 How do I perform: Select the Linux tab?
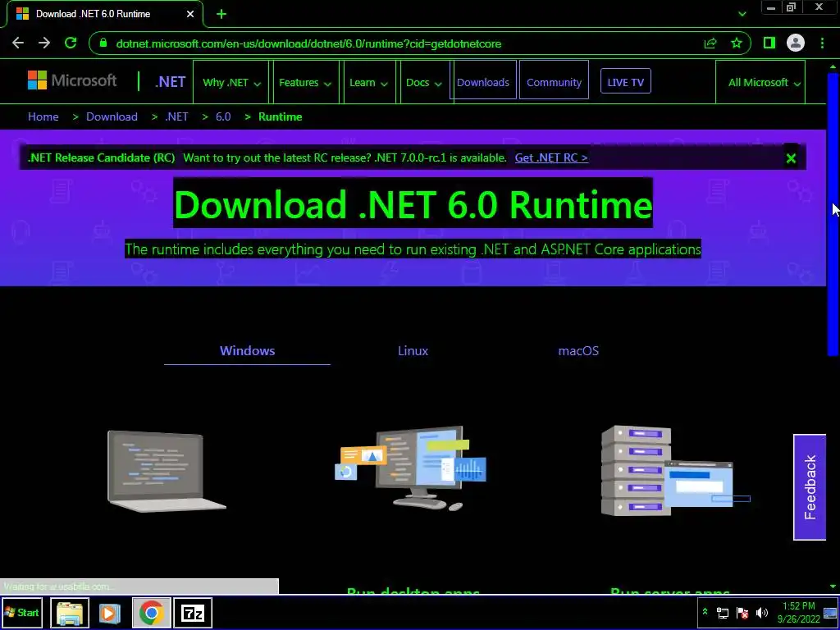413,351
